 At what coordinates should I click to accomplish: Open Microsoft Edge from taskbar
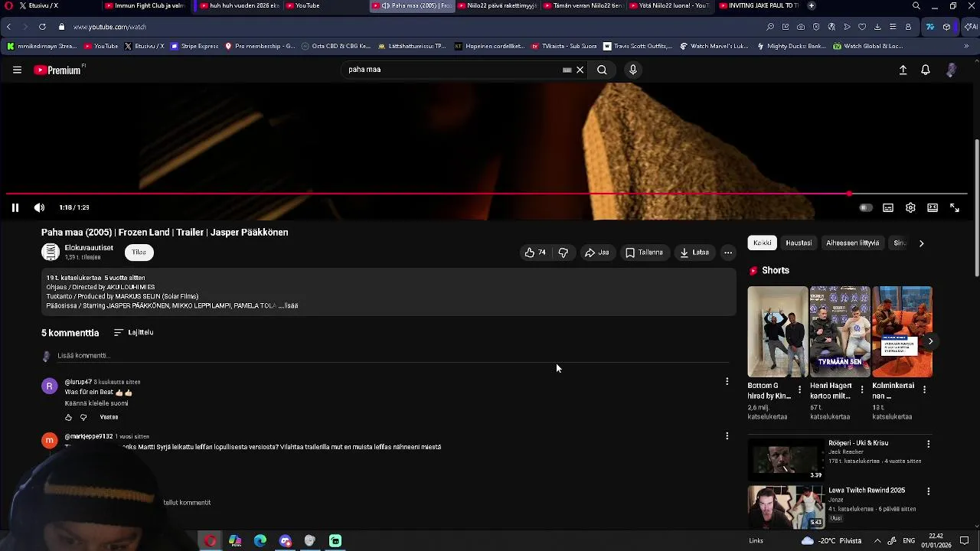click(x=260, y=541)
